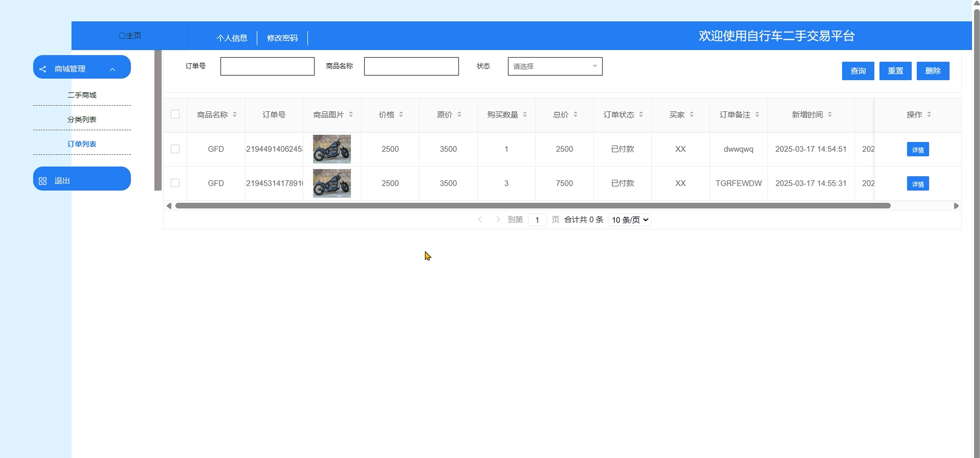Sort by 订单状态 column sort icon
The width and height of the screenshot is (980, 458).
pos(641,114)
